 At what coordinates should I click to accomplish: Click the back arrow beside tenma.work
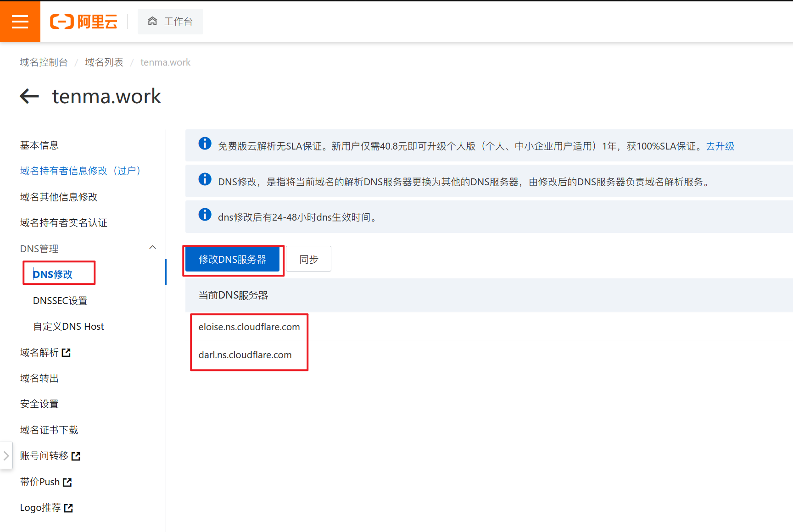pos(29,96)
